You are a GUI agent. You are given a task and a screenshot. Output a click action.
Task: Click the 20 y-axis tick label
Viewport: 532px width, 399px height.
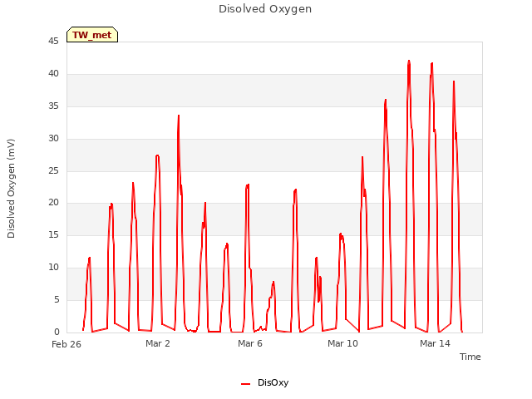(53, 203)
